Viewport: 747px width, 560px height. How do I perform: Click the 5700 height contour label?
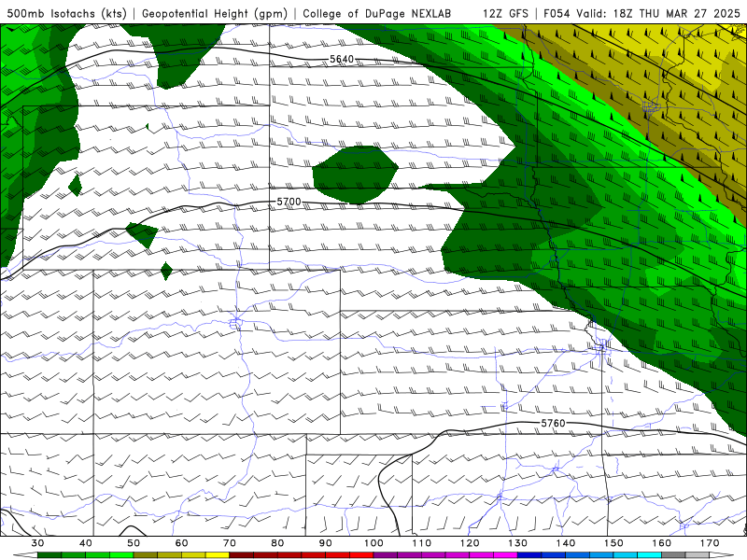(289, 202)
